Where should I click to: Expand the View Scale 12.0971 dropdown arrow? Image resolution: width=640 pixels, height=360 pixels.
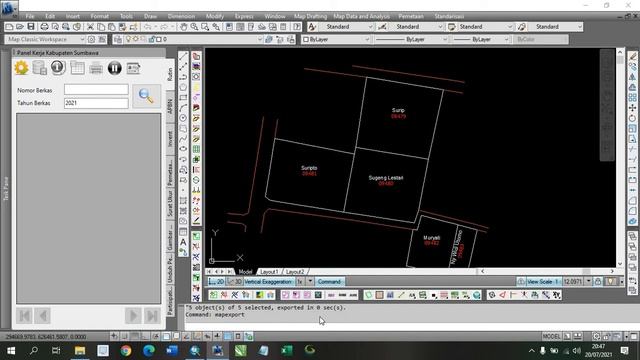coord(589,282)
